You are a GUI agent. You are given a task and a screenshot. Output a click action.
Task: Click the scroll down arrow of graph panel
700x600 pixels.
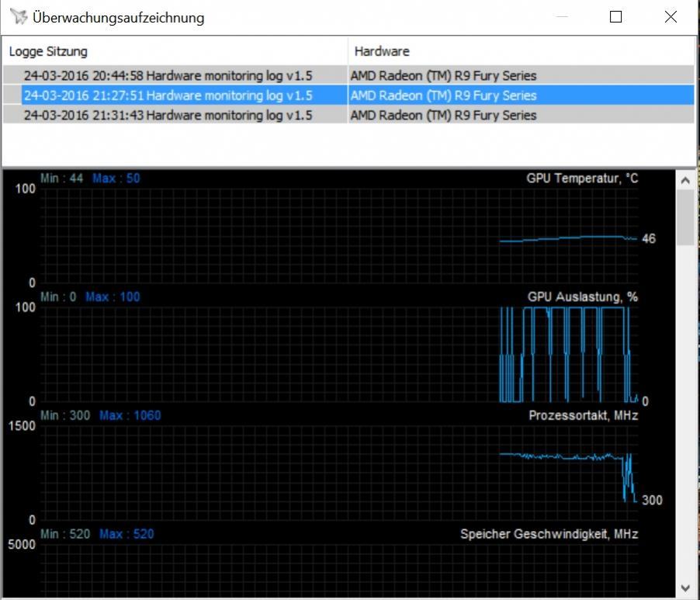(x=685, y=588)
